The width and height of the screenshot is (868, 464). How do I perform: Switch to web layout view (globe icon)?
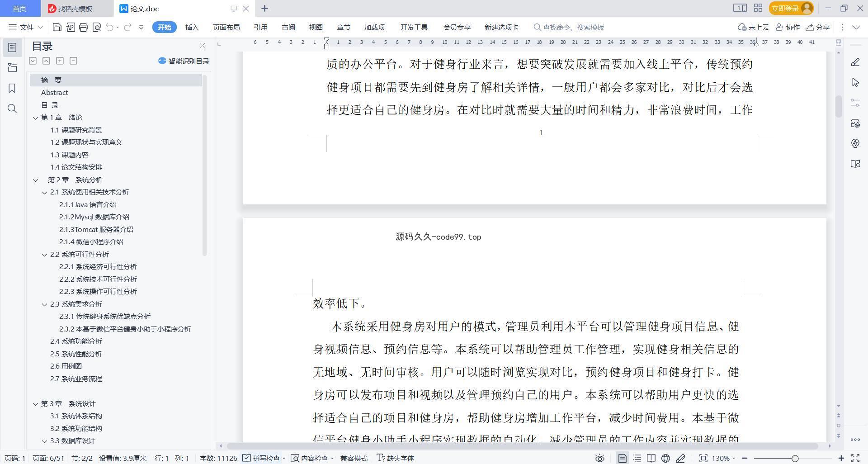point(665,458)
